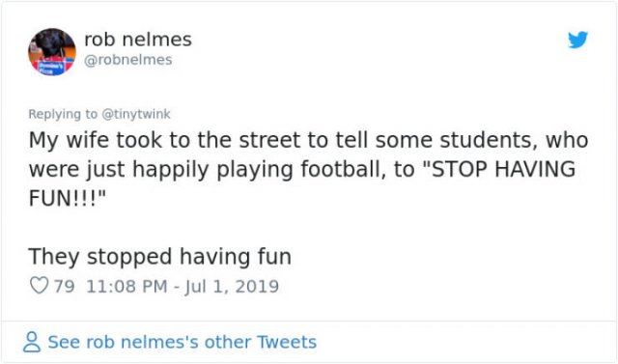Open the @tinytwink mention
The width and height of the screenshot is (618, 364).
pos(136,114)
